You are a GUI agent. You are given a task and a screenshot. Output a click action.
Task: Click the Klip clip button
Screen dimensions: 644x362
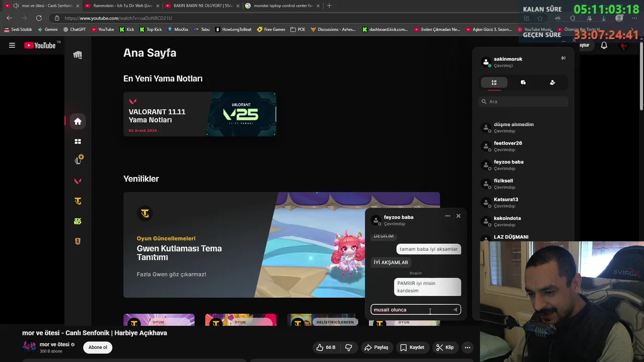tap(445, 347)
